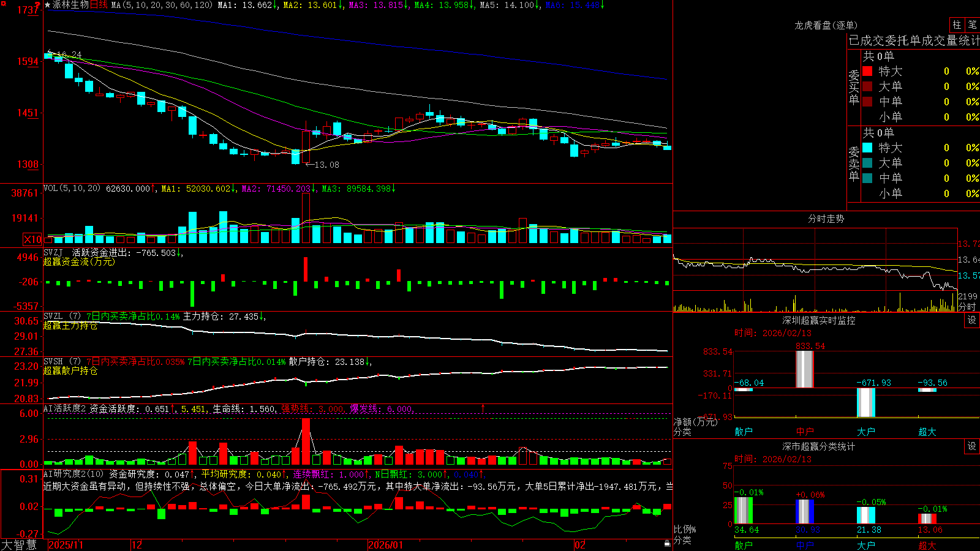Click the 2026/01 date marker
Screen dimensions: 980x551
386,545
